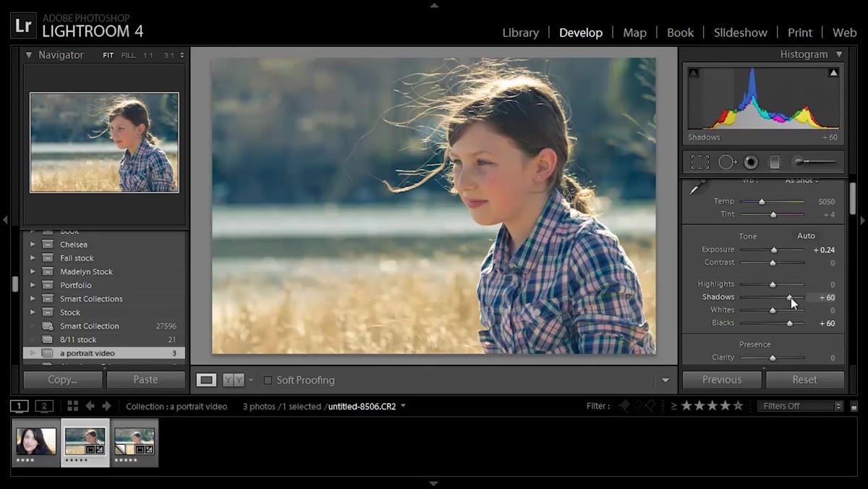
Task: Open the Slideshow module
Action: click(741, 33)
